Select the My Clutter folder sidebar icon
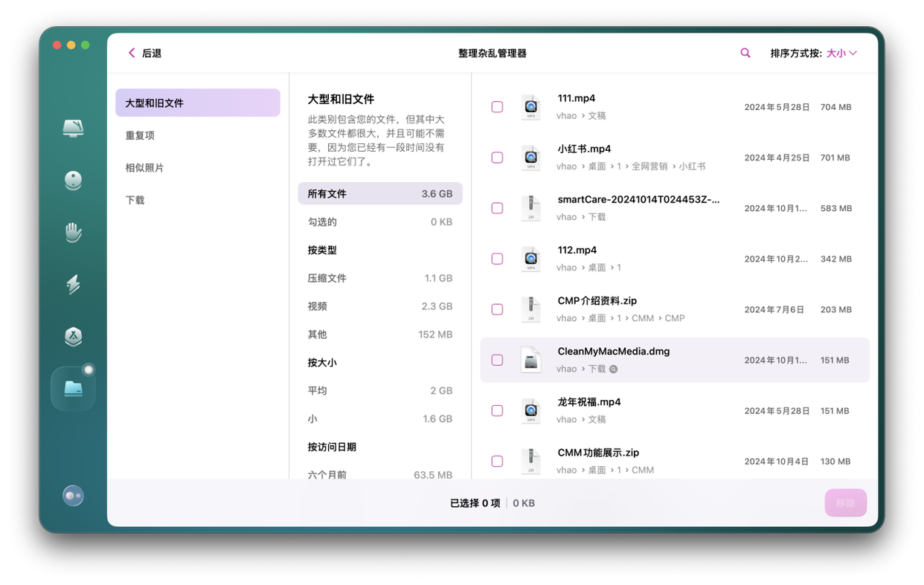The image size is (924, 585). click(x=73, y=388)
